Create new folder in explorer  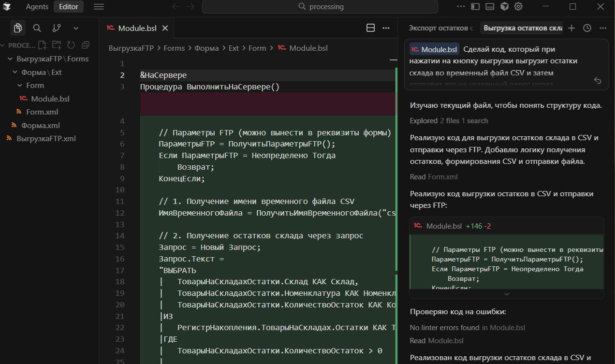point(57,45)
